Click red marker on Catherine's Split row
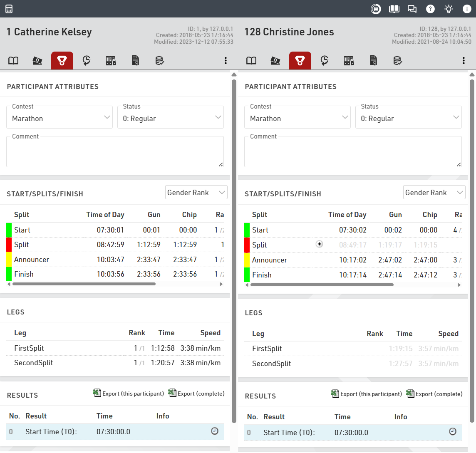 9,245
